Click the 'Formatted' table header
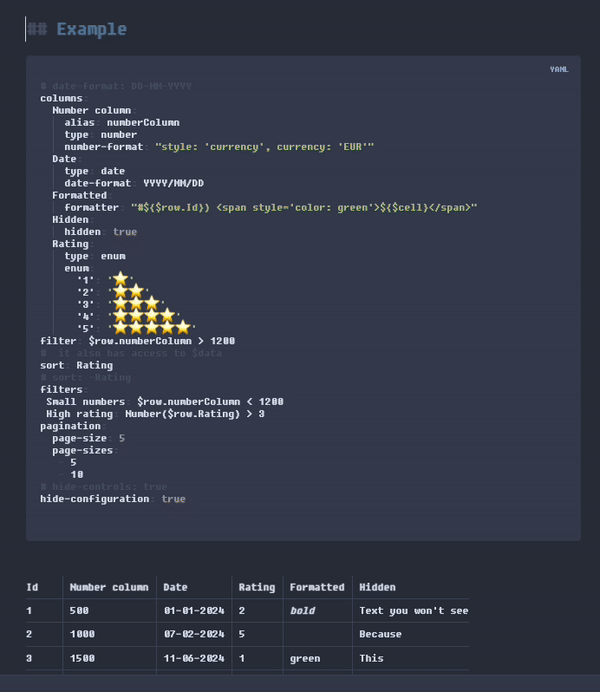The width and height of the screenshot is (600, 692). coord(317,587)
